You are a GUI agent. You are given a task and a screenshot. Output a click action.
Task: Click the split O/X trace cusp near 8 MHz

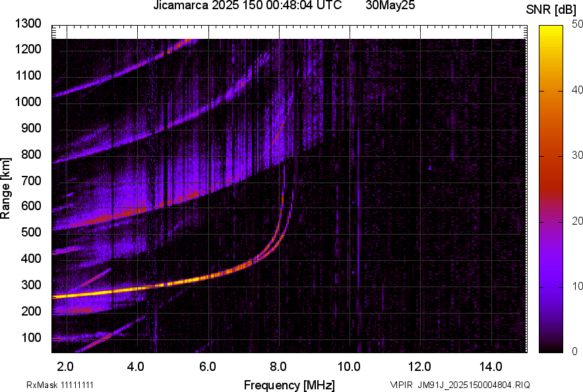point(282,223)
